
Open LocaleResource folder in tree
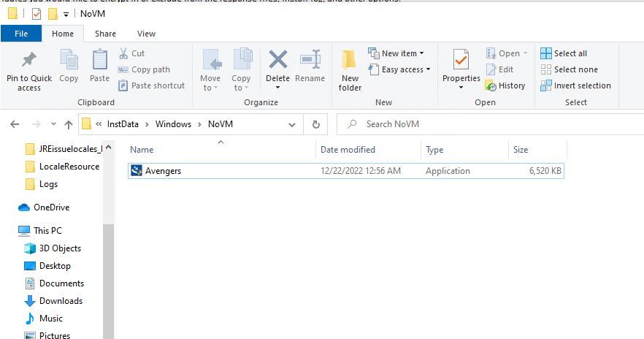point(63,167)
